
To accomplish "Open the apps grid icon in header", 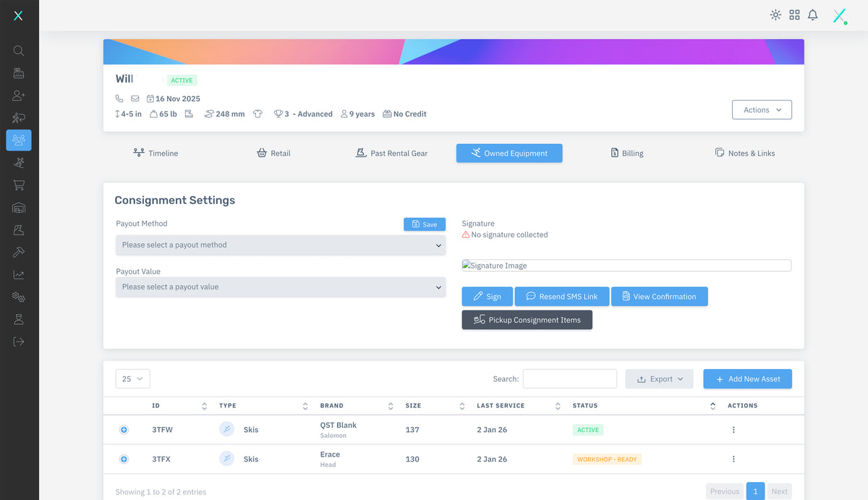I will click(794, 15).
